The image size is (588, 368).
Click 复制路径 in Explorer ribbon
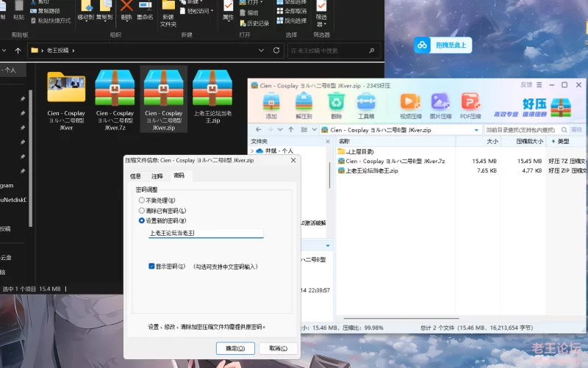tap(45, 11)
